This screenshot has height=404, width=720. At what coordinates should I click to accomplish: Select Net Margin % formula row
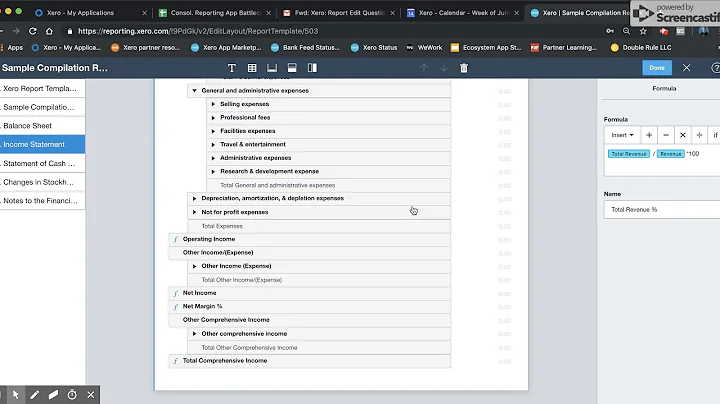(309, 306)
